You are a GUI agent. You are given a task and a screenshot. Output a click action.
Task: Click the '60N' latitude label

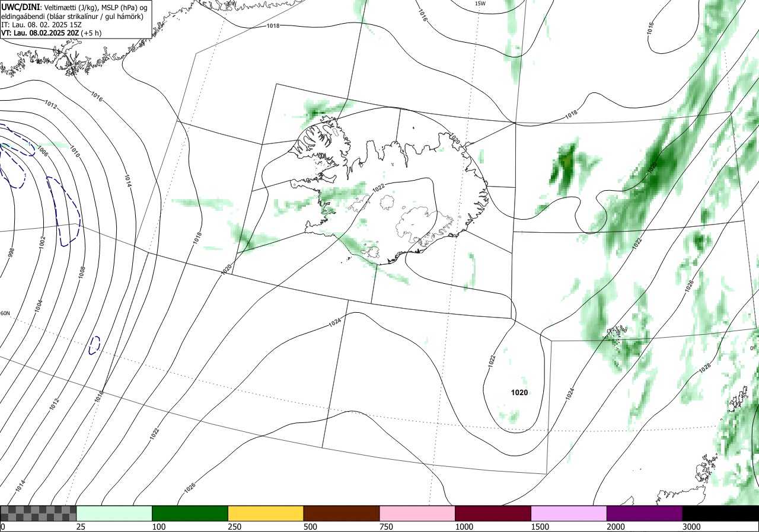[x=5, y=314]
